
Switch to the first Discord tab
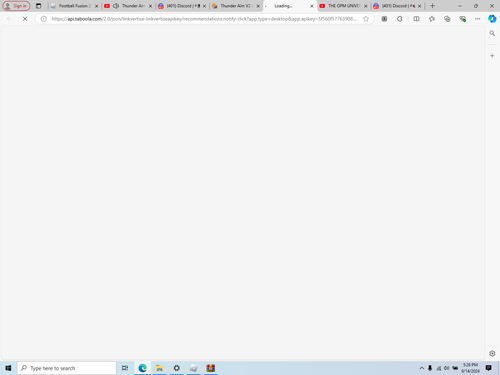(182, 6)
